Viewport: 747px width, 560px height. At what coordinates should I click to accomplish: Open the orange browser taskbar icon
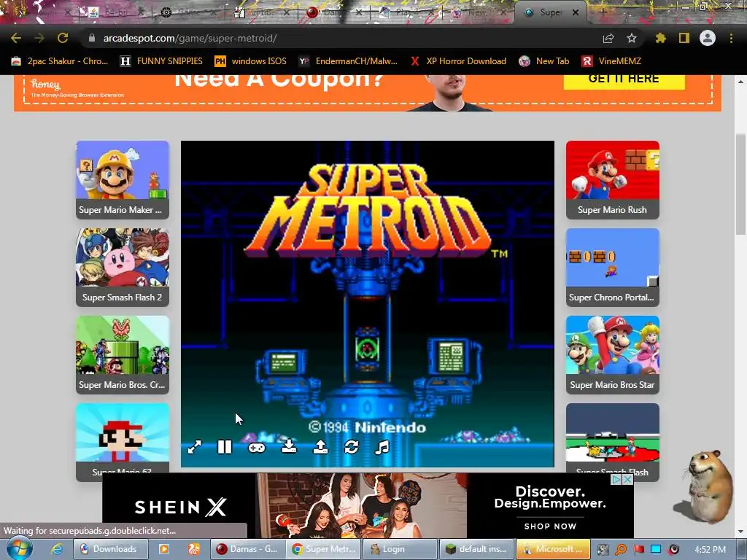(193, 549)
